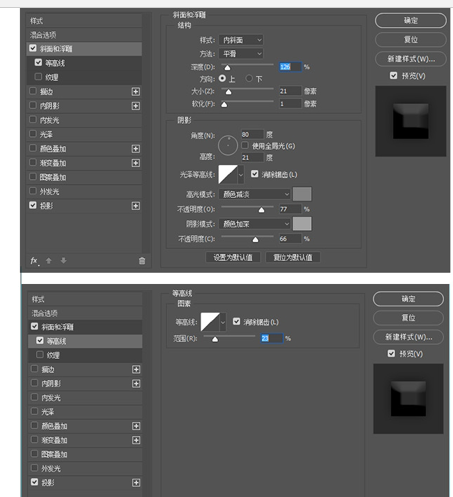Click 设置为默认值 button
453x497 pixels.
[x=233, y=257]
